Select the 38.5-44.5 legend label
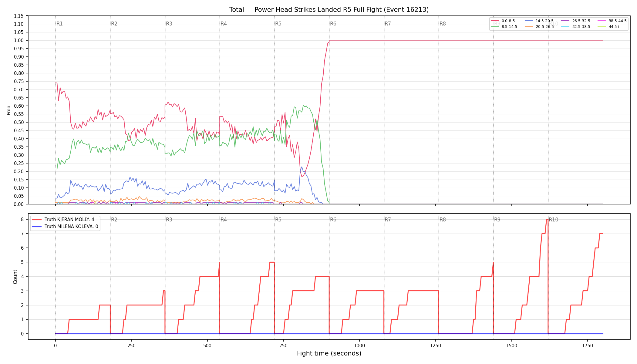Screen dimensions: 637x364 (618, 21)
